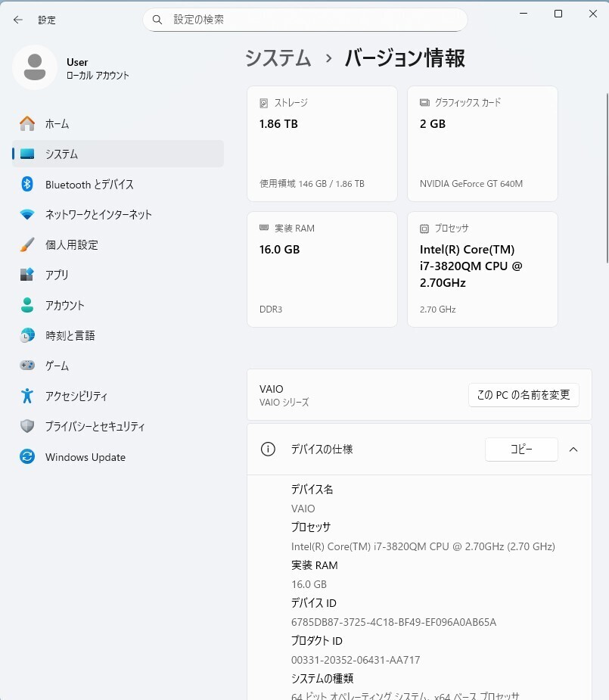This screenshot has height=700, width=609.
Task: Click システム in the breadcrumb
Action: (x=278, y=58)
